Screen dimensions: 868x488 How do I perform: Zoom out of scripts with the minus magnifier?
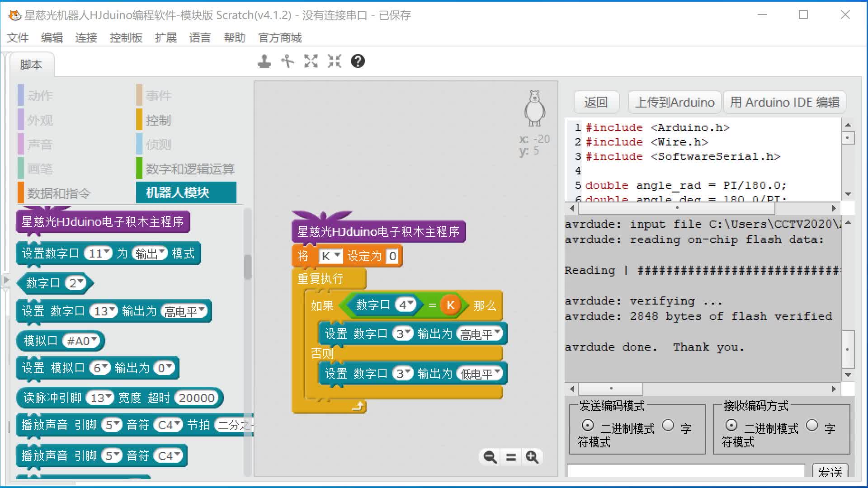coord(489,457)
